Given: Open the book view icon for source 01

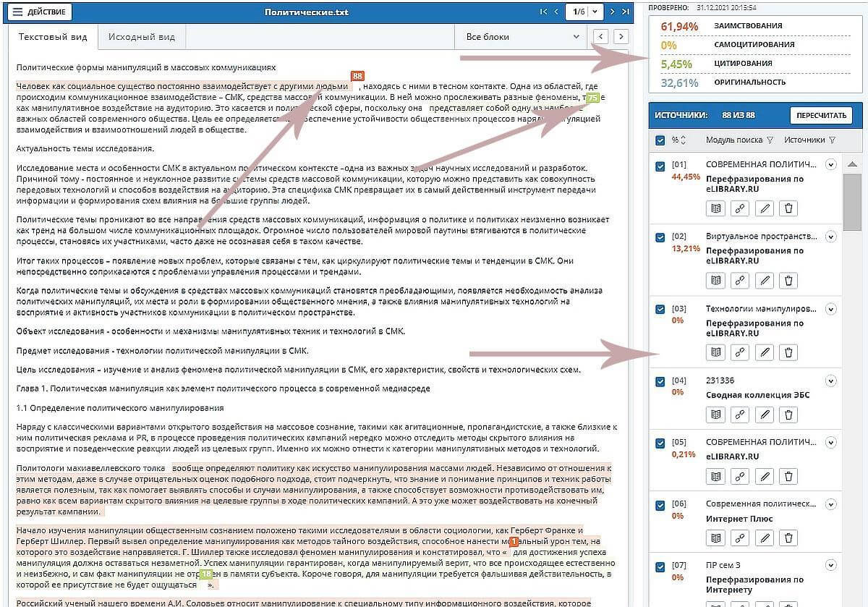Looking at the screenshot, I should click(715, 208).
